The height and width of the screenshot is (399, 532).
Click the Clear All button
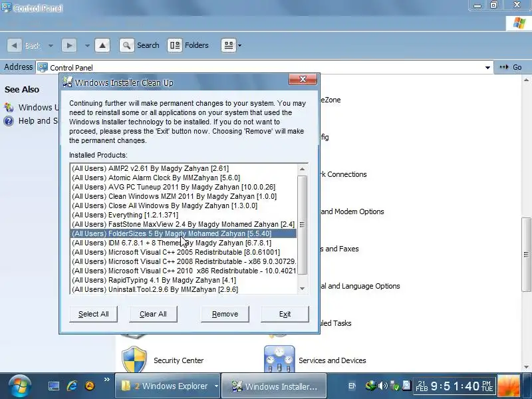pyautogui.click(x=153, y=314)
